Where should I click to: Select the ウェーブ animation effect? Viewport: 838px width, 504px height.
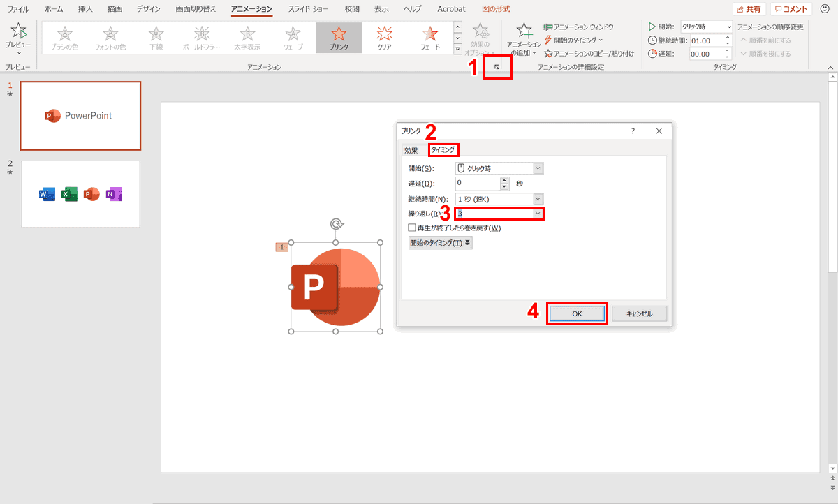point(293,38)
